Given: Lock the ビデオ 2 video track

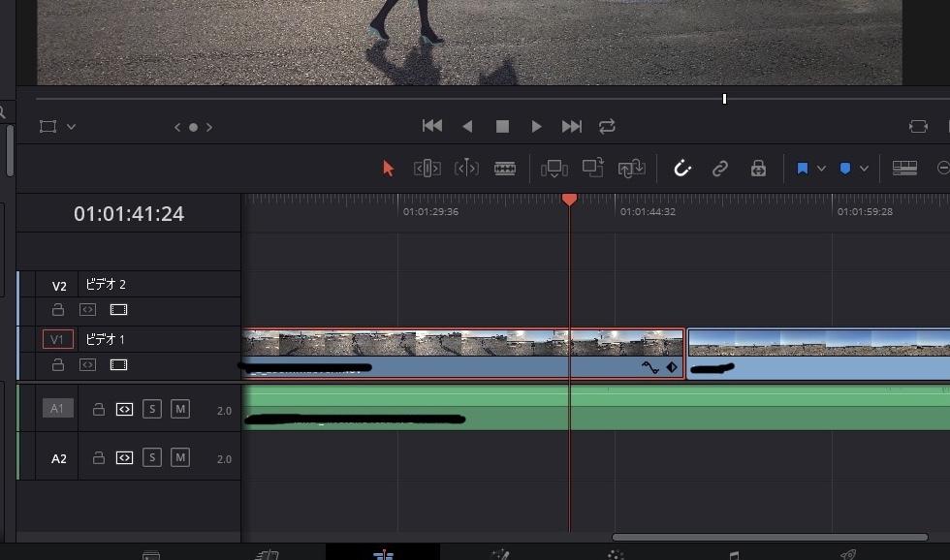Looking at the screenshot, I should (x=57, y=309).
